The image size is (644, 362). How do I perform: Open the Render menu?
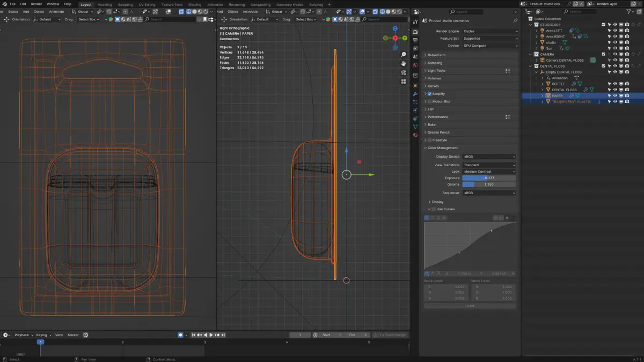36,4
